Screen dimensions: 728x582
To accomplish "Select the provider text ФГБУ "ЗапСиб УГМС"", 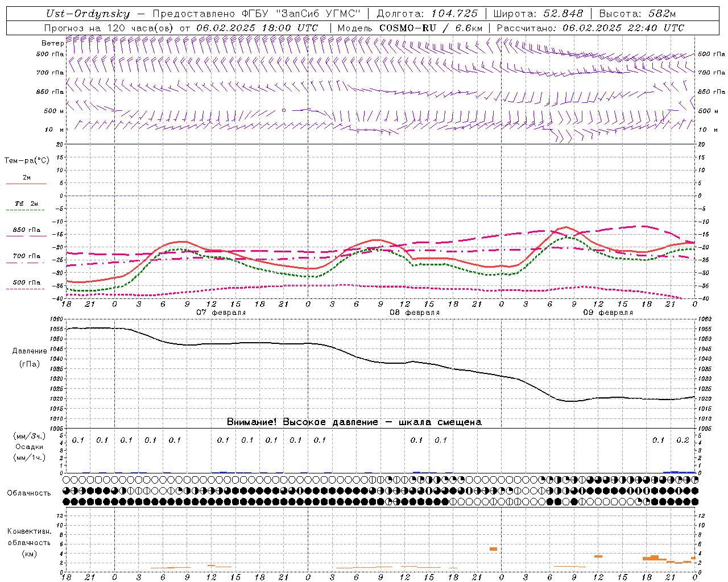I will (x=301, y=14).
